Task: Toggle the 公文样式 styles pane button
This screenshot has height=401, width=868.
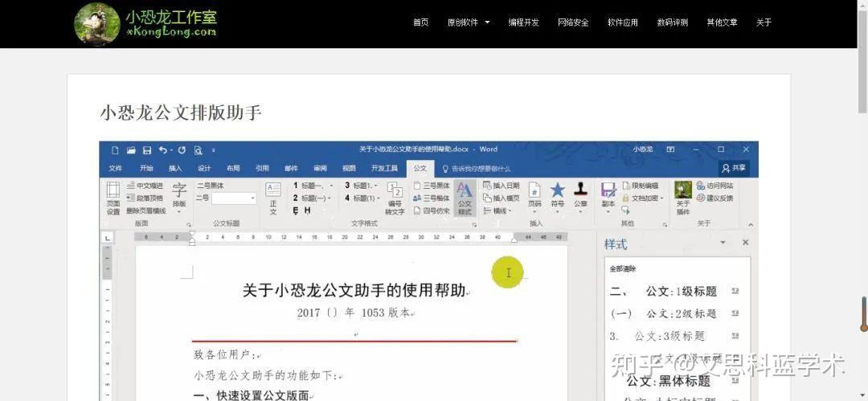Action: (465, 198)
